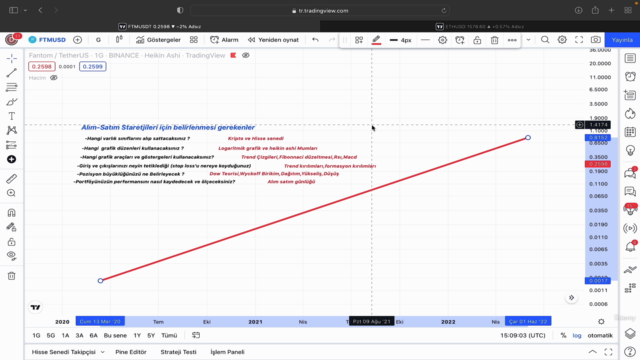The height and width of the screenshot is (360, 640).
Task: Open the Pine Editör tab
Action: coord(131,352)
